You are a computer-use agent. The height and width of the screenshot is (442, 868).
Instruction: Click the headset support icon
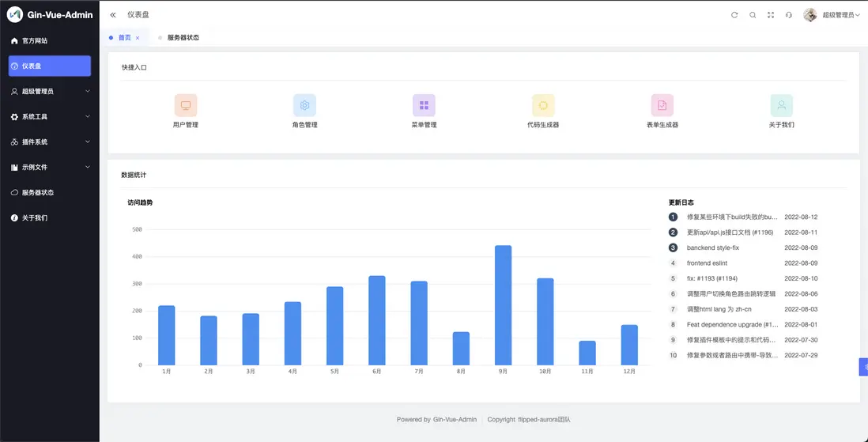click(x=789, y=15)
